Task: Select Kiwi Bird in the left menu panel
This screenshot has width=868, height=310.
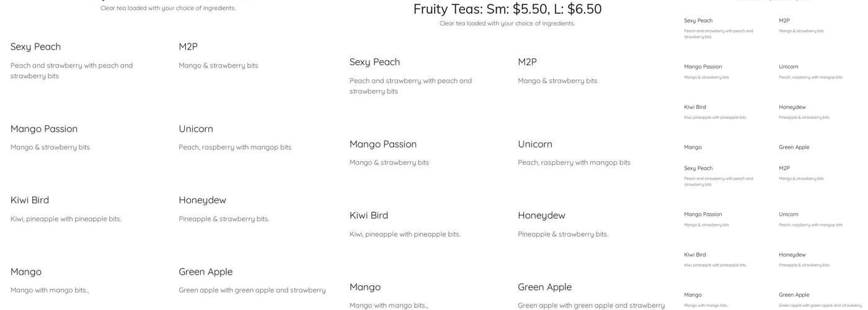Action: coord(29,200)
